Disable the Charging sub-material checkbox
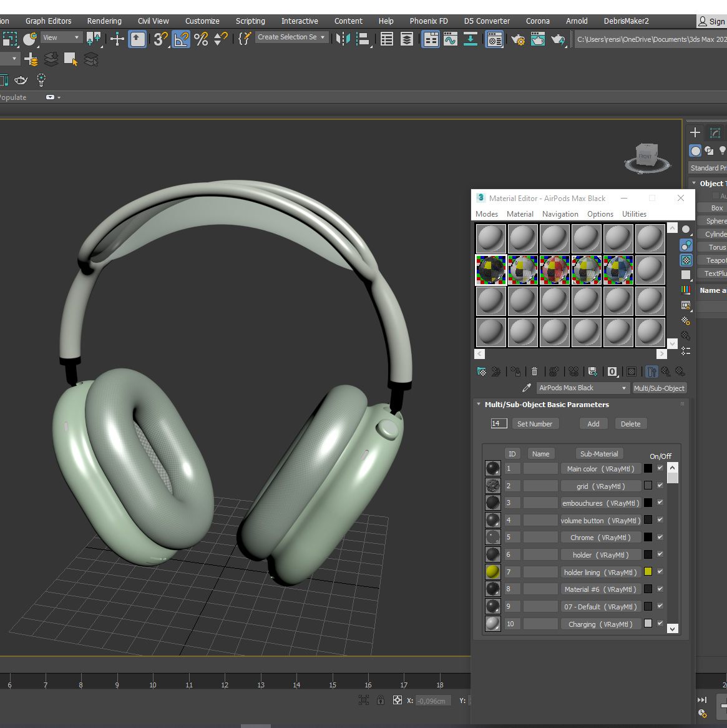The height and width of the screenshot is (728, 727). pos(660,624)
